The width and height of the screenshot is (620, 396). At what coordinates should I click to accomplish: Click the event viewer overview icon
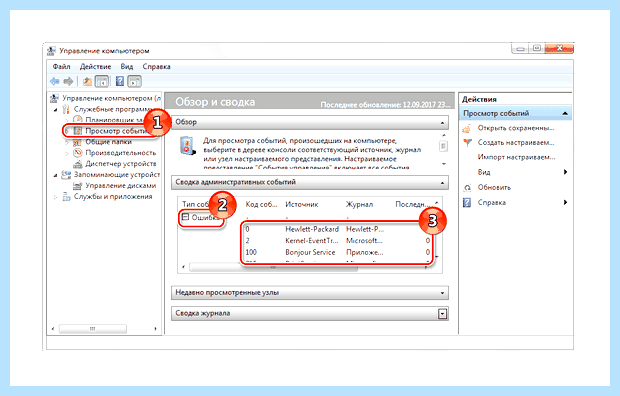pyautogui.click(x=187, y=146)
